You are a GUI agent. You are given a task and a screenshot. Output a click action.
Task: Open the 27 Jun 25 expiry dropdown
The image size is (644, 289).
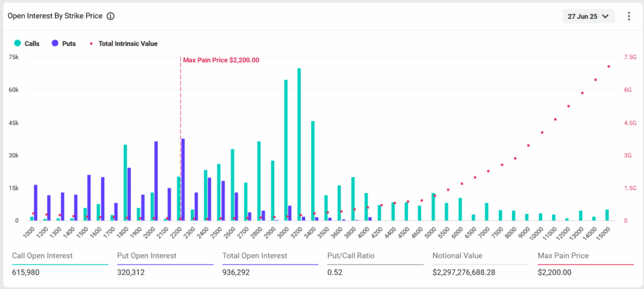coord(589,16)
